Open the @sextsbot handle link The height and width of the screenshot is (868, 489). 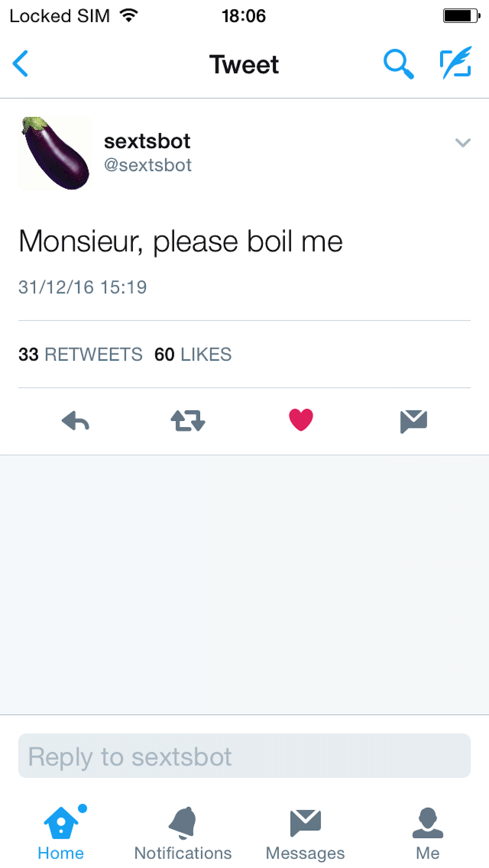pos(148,165)
